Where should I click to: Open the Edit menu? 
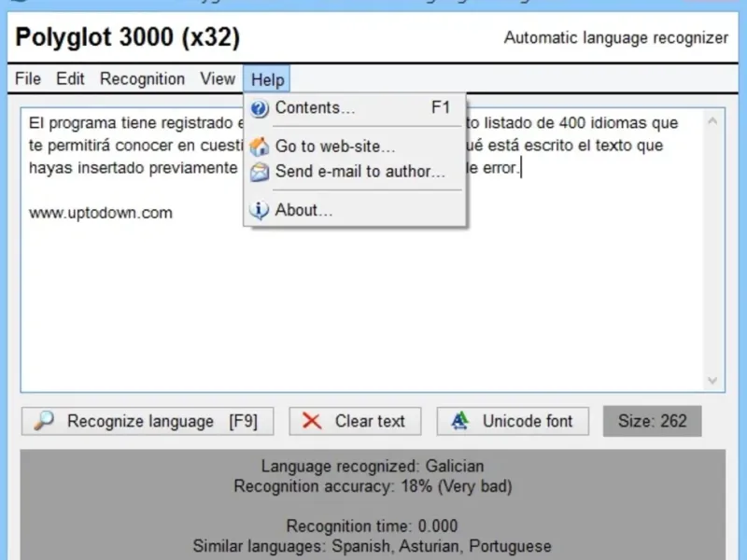tap(70, 78)
